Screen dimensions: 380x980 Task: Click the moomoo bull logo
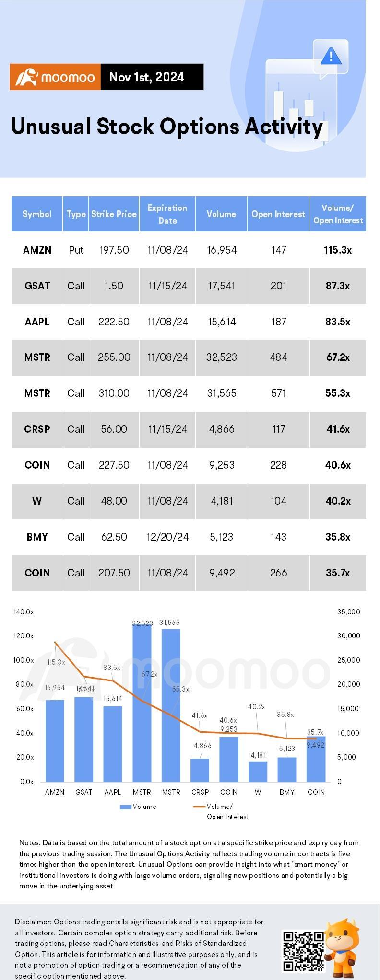pyautogui.click(x=26, y=77)
